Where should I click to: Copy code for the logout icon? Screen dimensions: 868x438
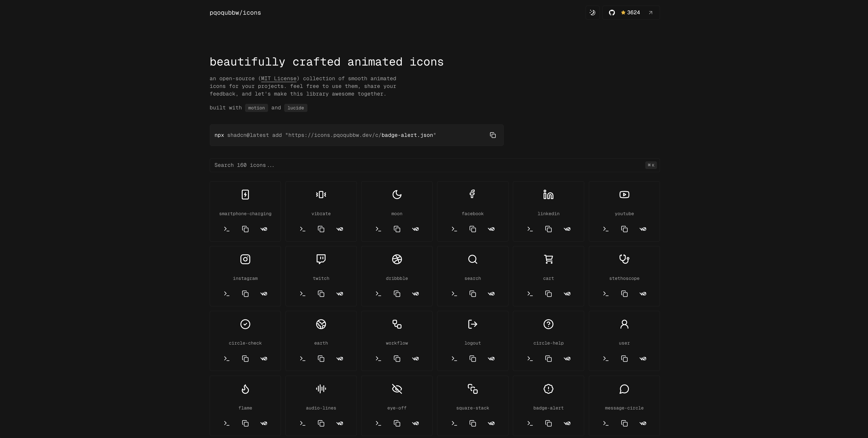(473, 359)
